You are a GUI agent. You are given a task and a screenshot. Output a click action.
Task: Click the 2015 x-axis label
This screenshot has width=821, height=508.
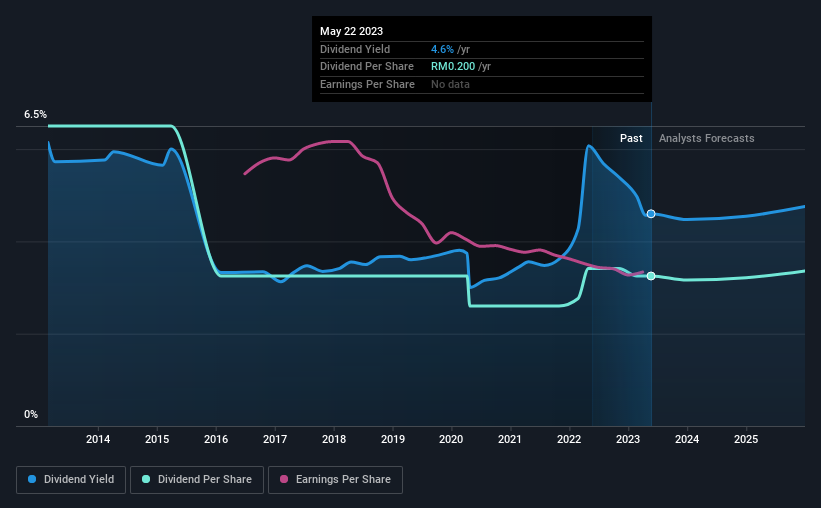[157, 439]
